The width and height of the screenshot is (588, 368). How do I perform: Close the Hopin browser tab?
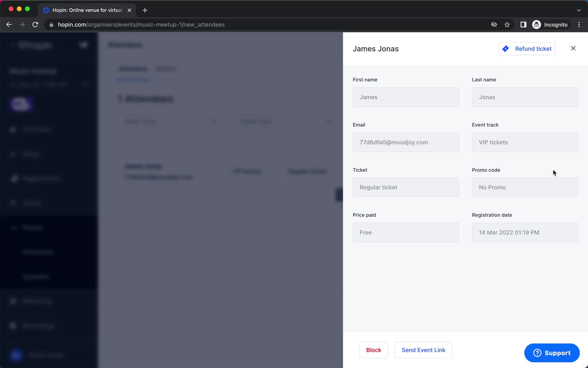130,10
